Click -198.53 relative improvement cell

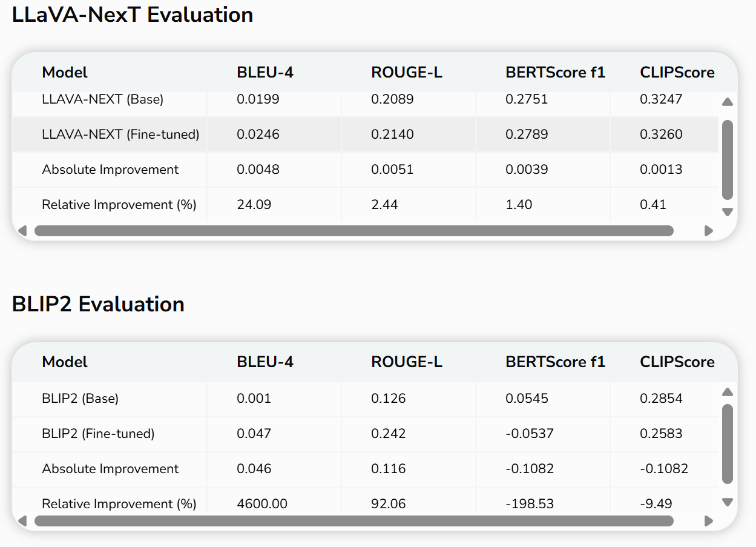530,504
